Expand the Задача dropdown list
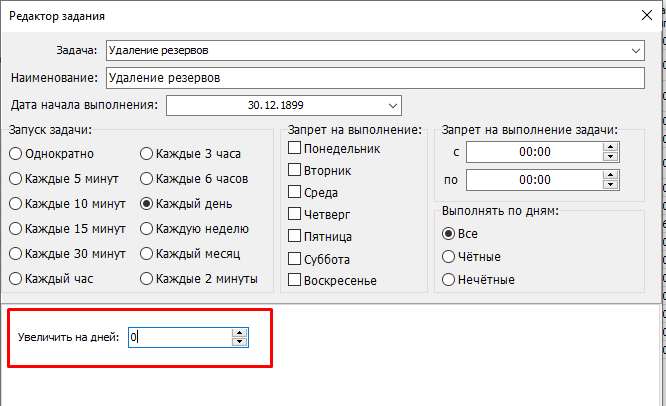The height and width of the screenshot is (406, 666). click(x=636, y=49)
